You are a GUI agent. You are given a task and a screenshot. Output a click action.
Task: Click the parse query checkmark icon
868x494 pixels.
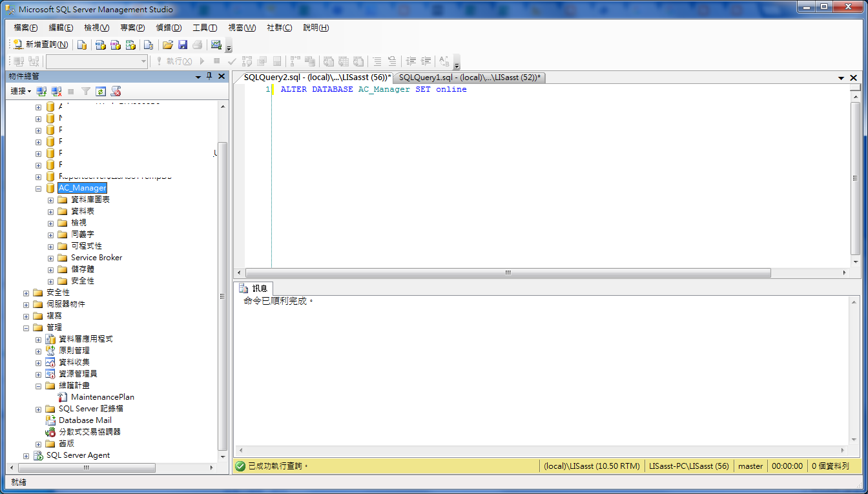[x=232, y=61]
